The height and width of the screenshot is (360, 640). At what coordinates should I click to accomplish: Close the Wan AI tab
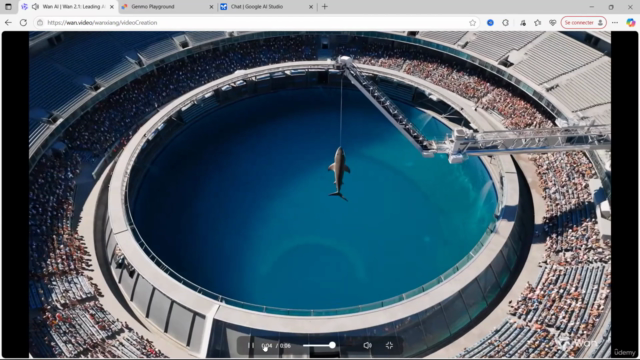[x=111, y=7]
